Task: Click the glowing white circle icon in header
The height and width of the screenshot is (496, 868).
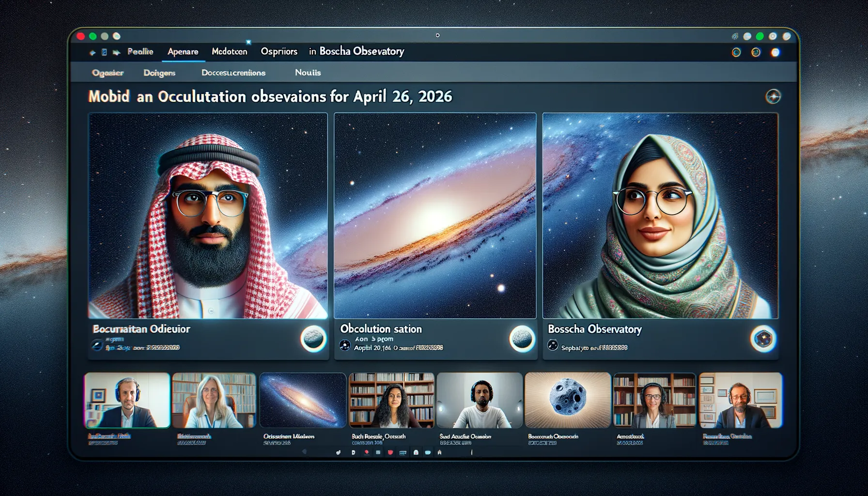Action: coord(775,52)
